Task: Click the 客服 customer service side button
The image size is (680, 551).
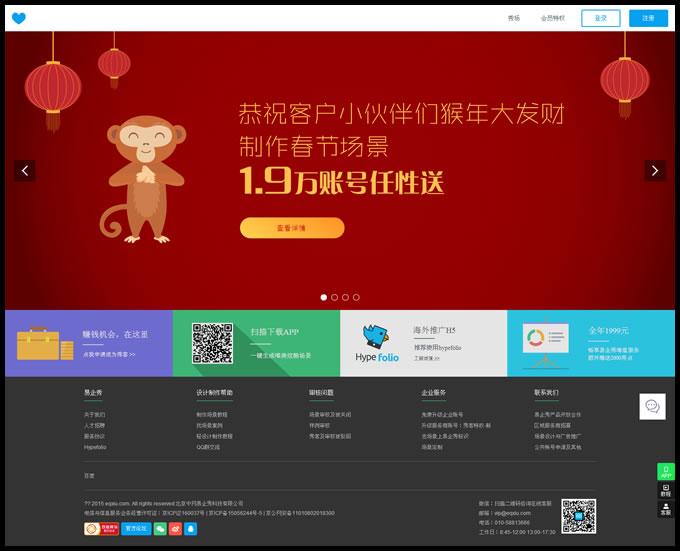Action: 666,509
